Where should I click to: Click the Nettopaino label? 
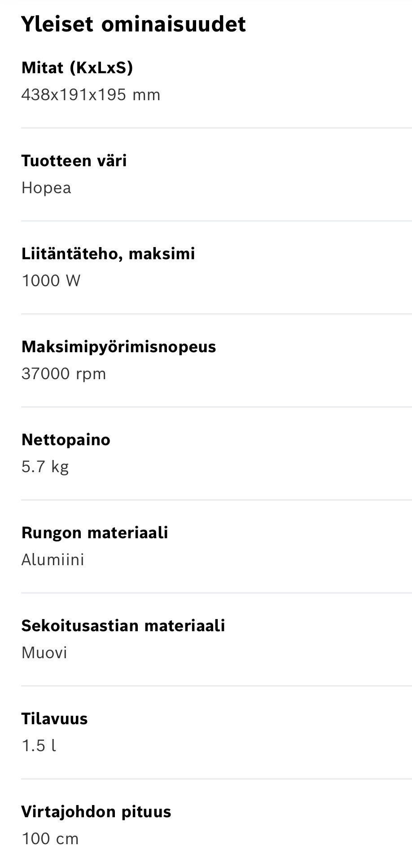[66, 440]
